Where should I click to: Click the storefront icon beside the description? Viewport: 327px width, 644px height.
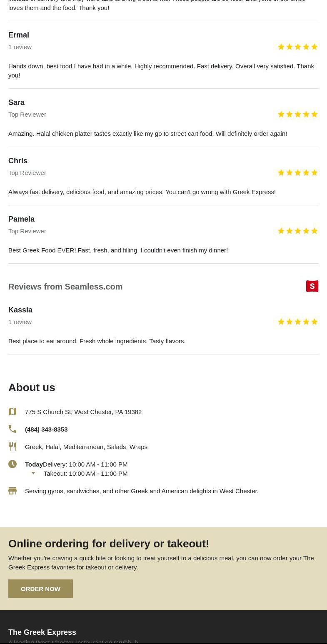tap(12, 491)
